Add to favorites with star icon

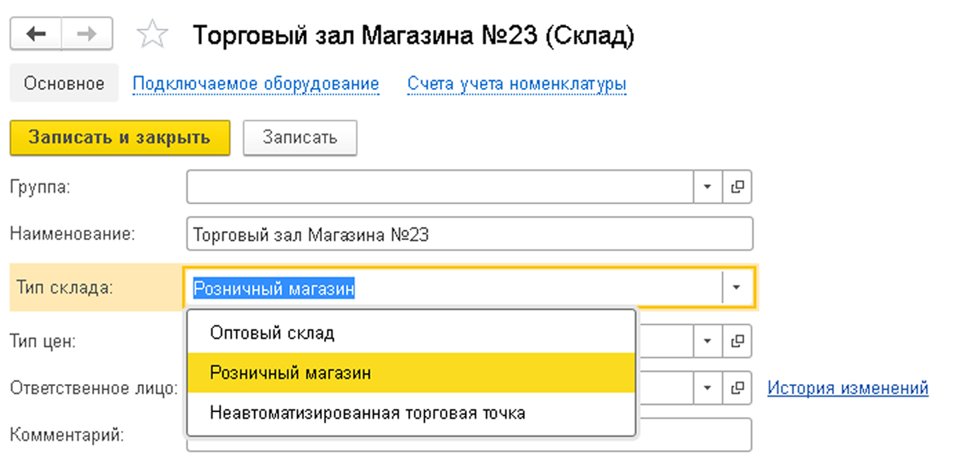tap(152, 35)
